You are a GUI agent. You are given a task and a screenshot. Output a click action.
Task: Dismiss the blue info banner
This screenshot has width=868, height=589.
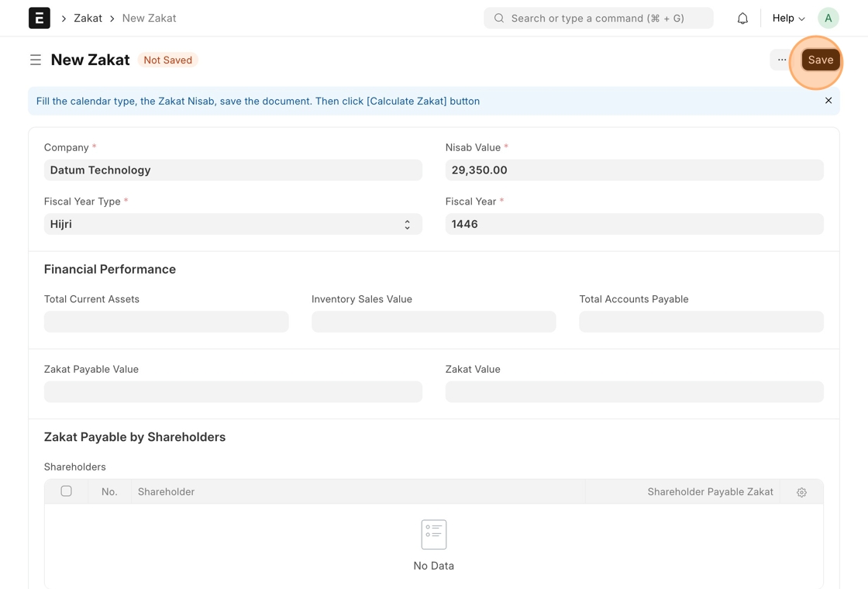point(828,101)
